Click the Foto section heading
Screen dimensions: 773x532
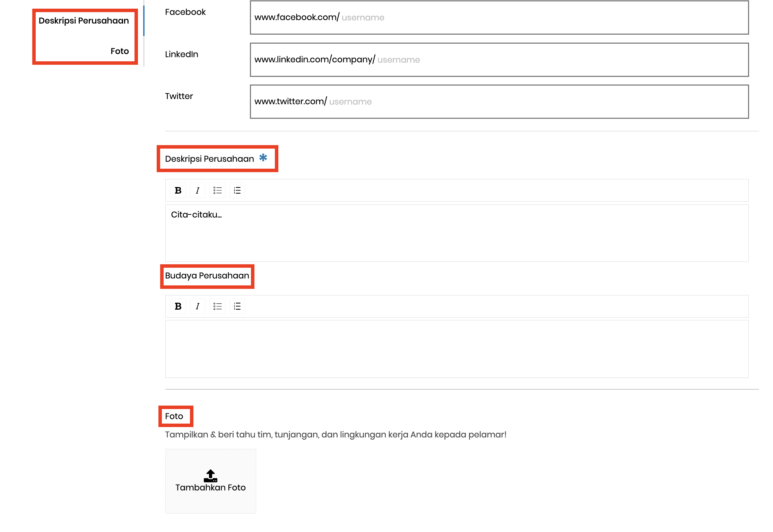point(175,416)
